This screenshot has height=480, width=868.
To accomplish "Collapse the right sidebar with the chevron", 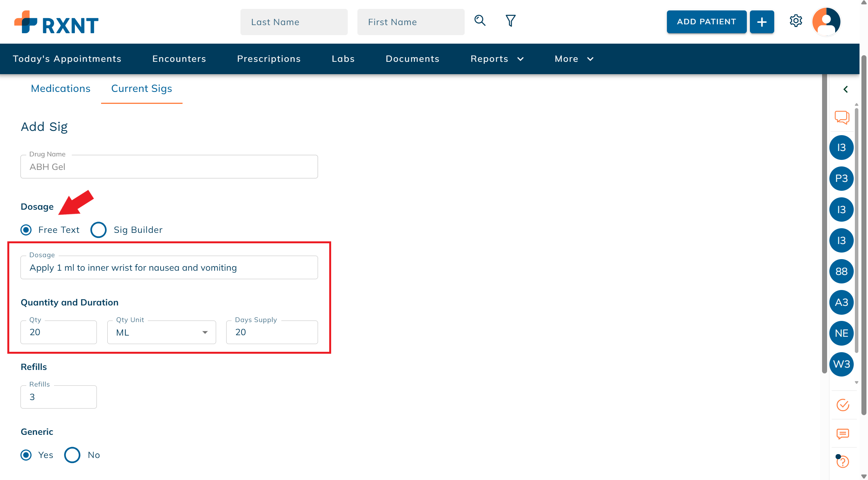I will [x=845, y=89].
